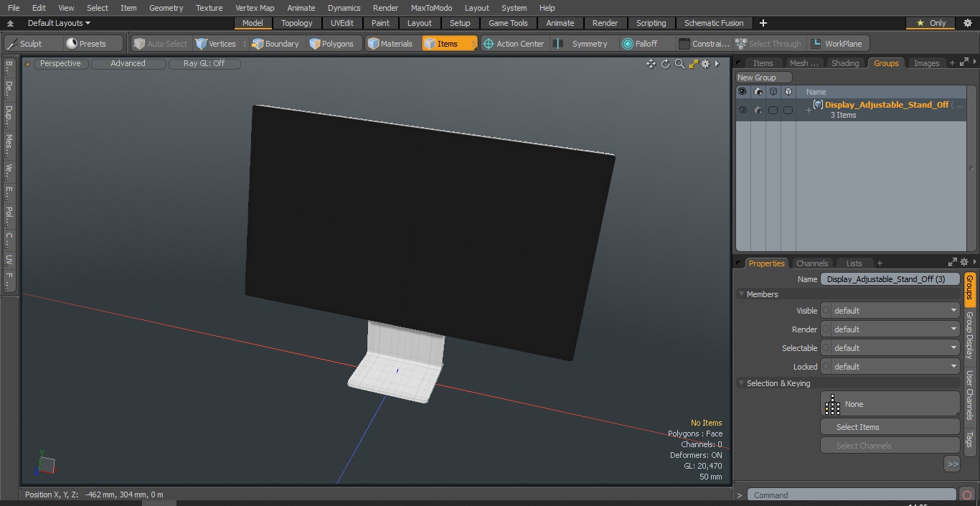Click the viewport pan (move) icon
Viewport: 980px width, 506px height.
651,64
